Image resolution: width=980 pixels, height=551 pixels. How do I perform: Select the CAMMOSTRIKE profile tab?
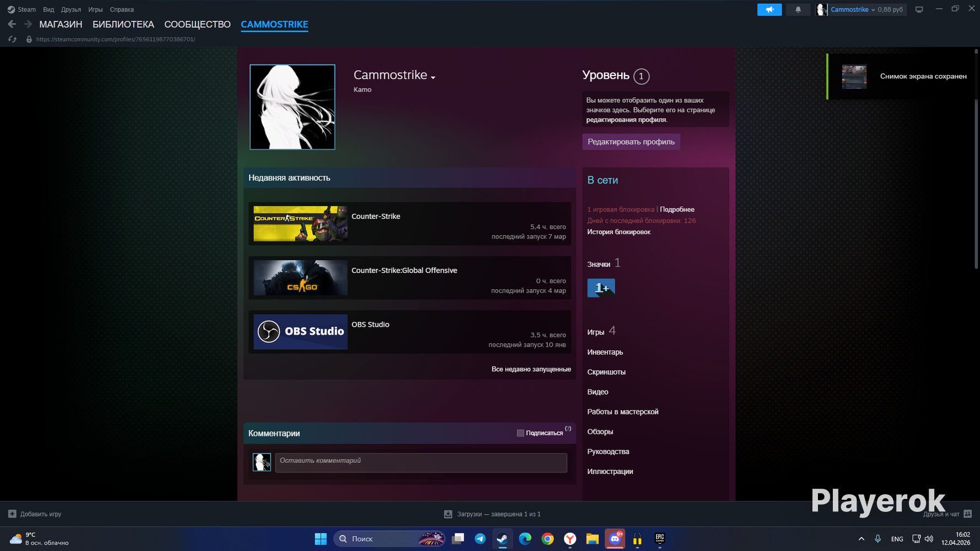274,24
